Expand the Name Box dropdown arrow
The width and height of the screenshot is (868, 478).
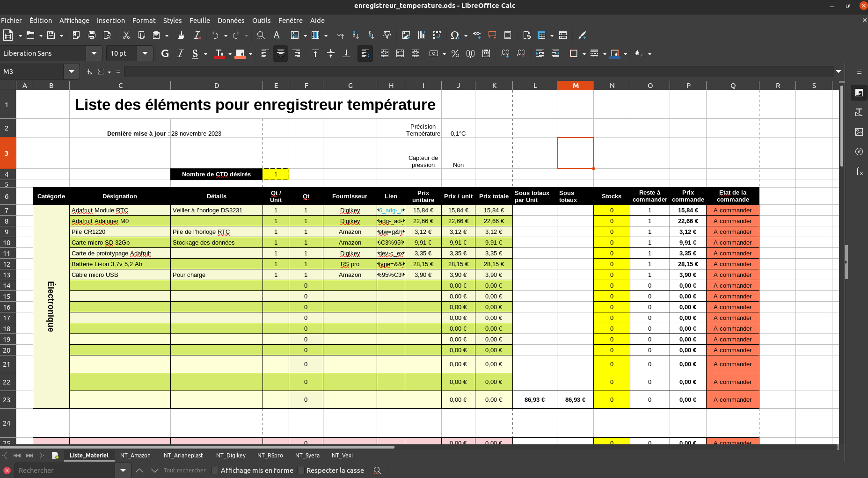pos(71,72)
